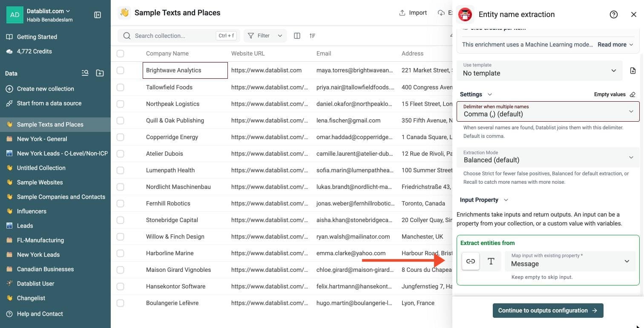Open Delimiter when multiple names dropdown
Viewport: 644px width, 328px height.
click(548, 111)
